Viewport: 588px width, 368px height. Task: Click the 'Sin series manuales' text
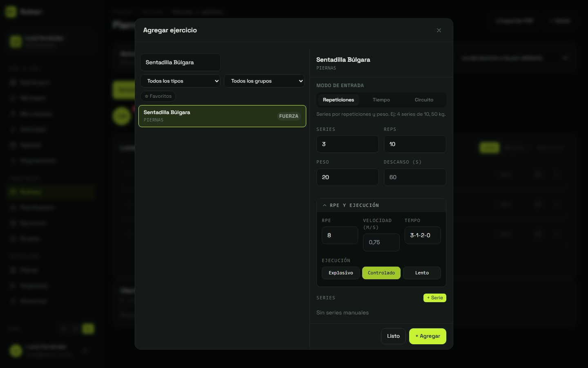343,313
